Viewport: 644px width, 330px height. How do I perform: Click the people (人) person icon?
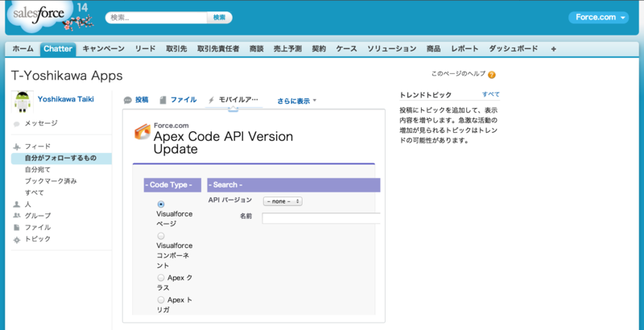click(x=17, y=204)
